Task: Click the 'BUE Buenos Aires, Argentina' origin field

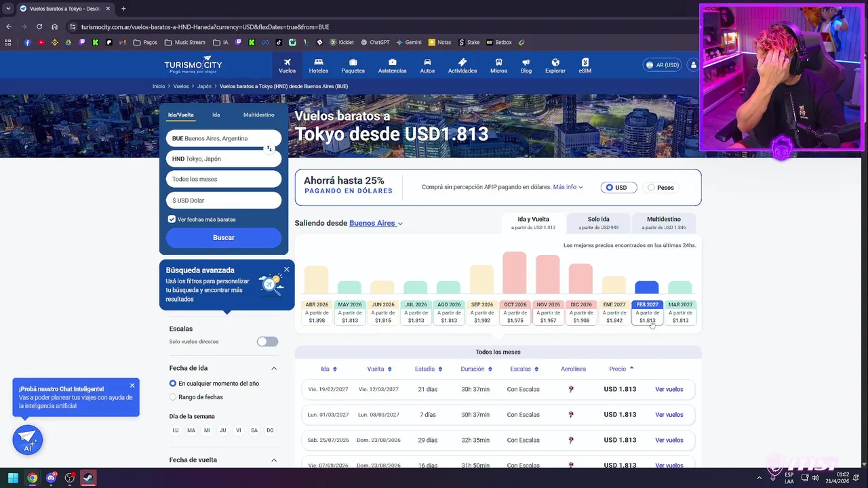Action: [224, 138]
